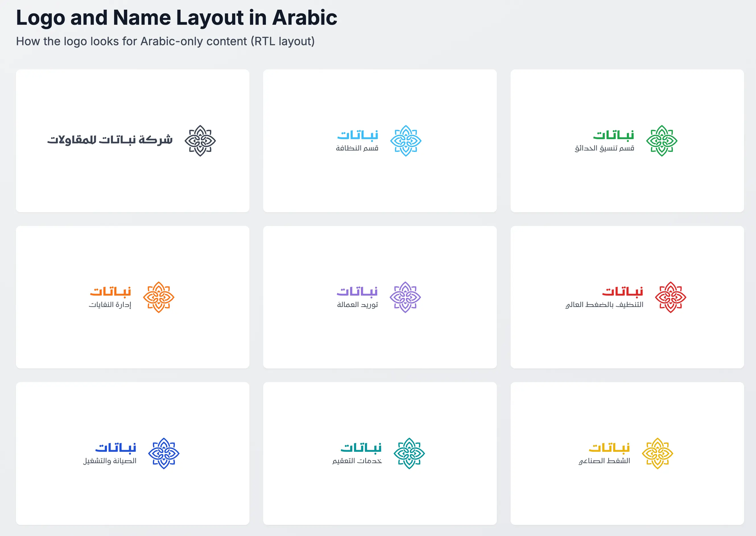Click the dark Arabic company name text
The width and height of the screenshot is (756, 536).
110,140
